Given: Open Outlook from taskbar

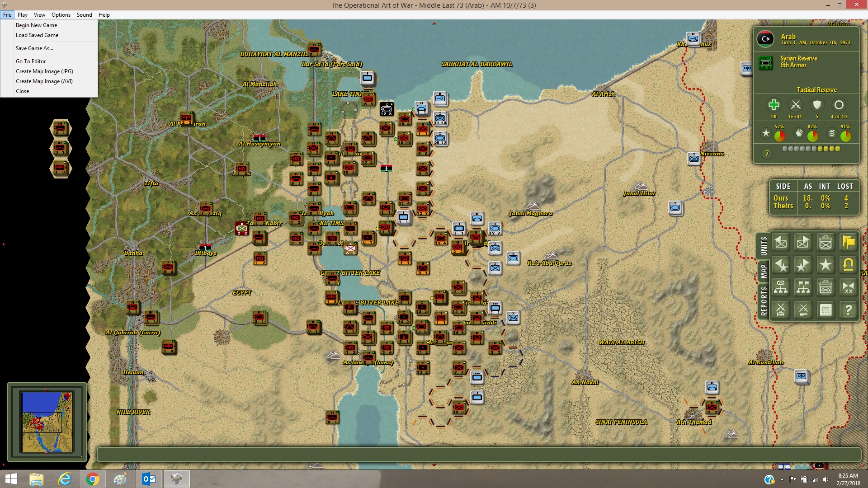Looking at the screenshot, I should tap(149, 479).
